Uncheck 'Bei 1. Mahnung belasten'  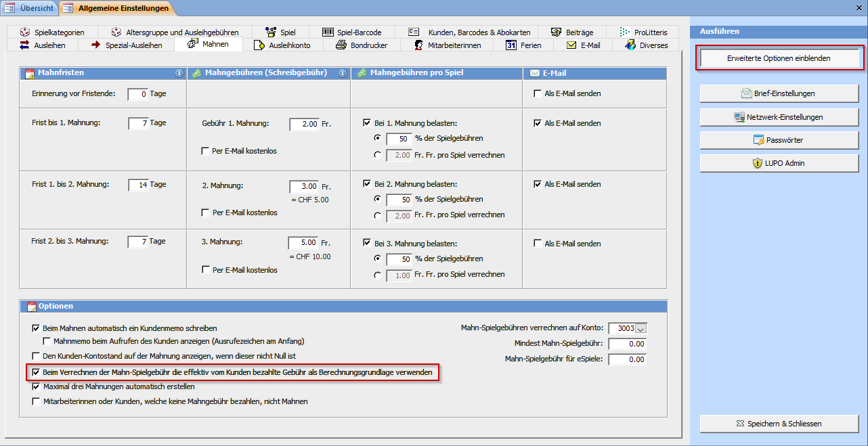point(367,123)
